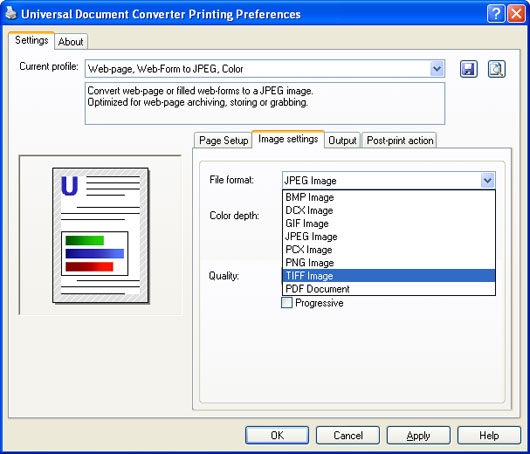Open the load profile magnifier document icon

tap(497, 69)
